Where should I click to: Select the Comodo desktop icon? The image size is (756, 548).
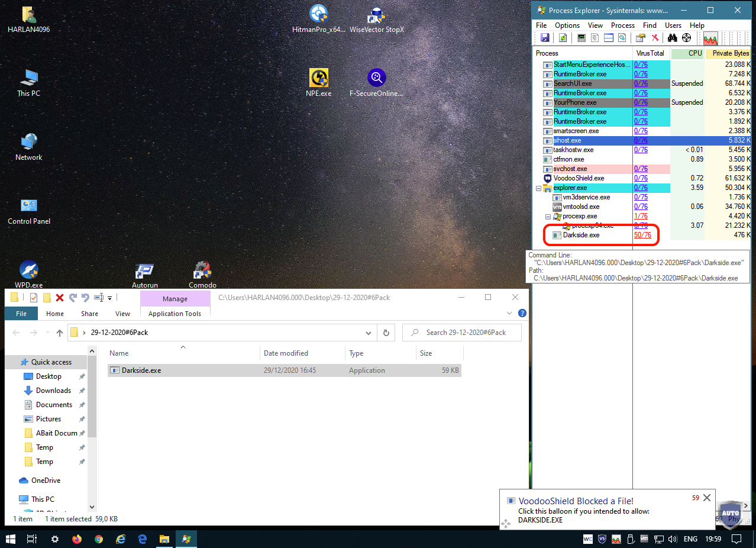[x=202, y=274]
